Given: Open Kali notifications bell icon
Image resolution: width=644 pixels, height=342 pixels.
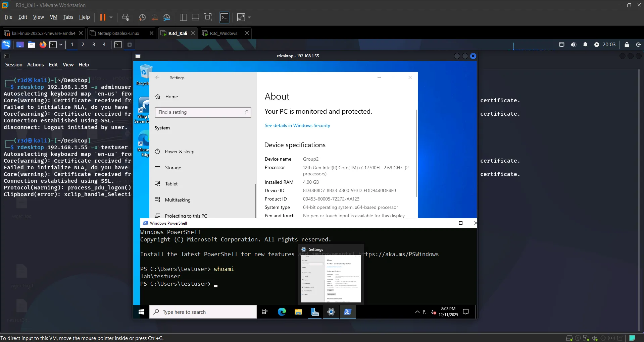Looking at the screenshot, I should 585,45.
